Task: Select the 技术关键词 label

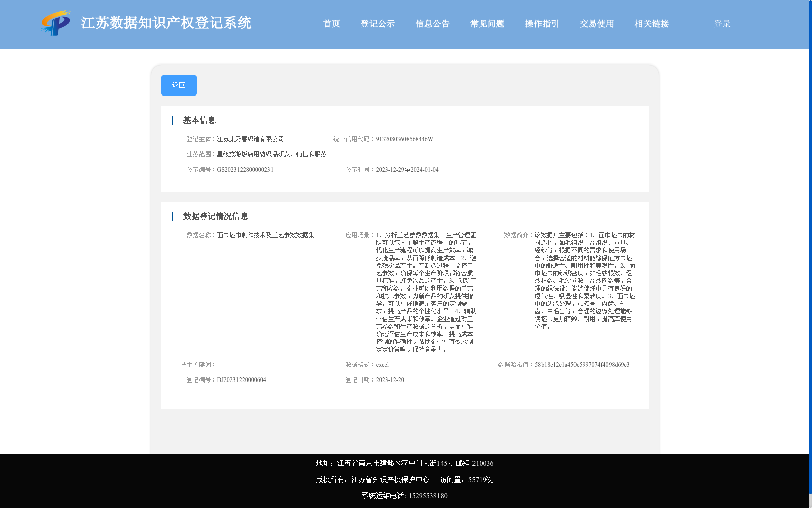Action: pos(198,365)
